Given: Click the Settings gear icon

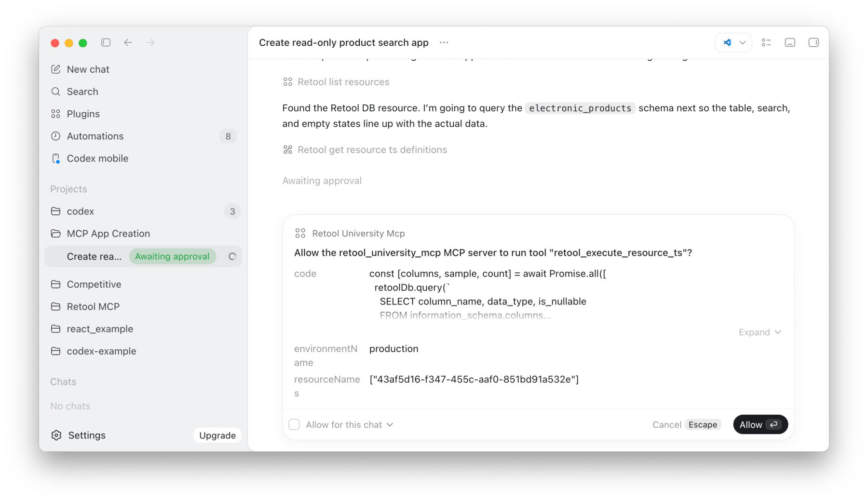Looking at the screenshot, I should [56, 435].
